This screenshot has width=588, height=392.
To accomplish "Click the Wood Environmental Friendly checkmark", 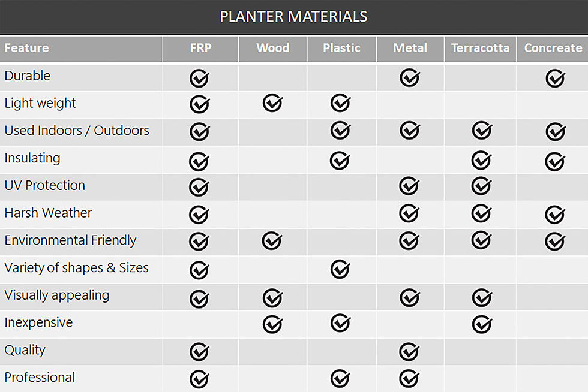I will pyautogui.click(x=272, y=241).
